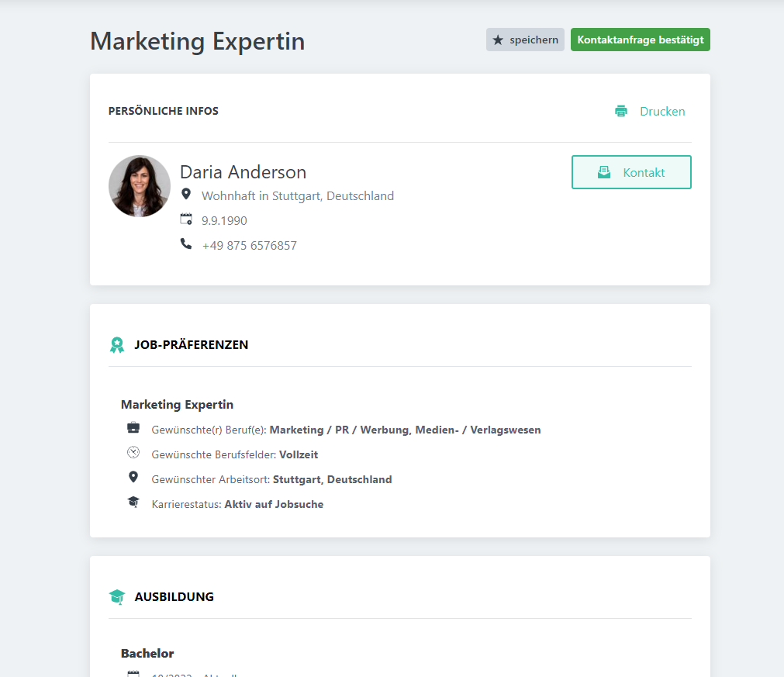Click the Daria Anderson name heading
784x677 pixels.
pyautogui.click(x=243, y=172)
